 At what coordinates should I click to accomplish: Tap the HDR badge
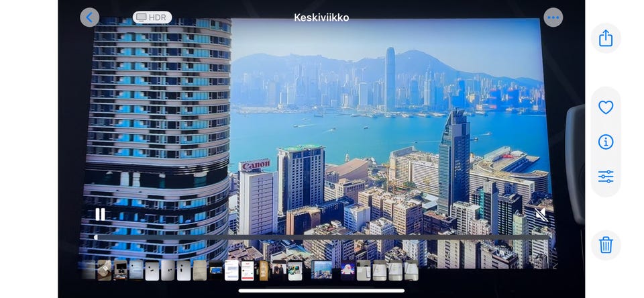152,17
